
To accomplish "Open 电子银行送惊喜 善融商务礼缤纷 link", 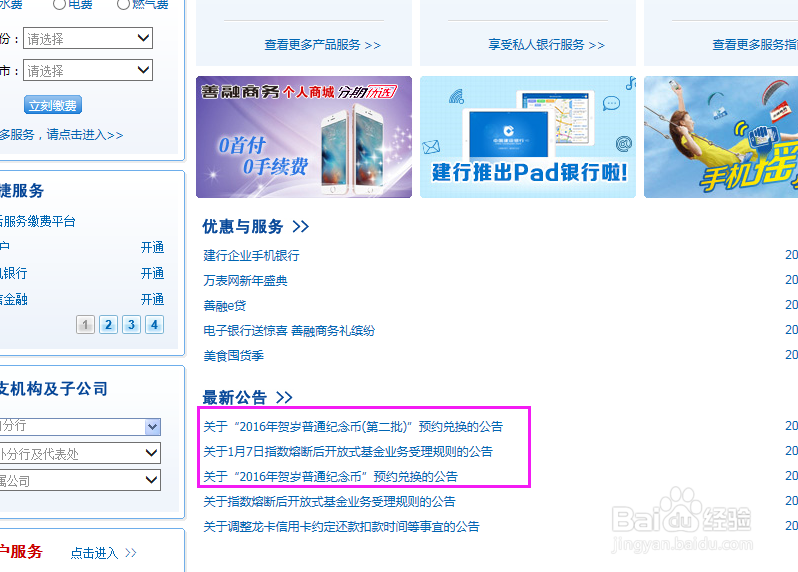I will tap(289, 331).
